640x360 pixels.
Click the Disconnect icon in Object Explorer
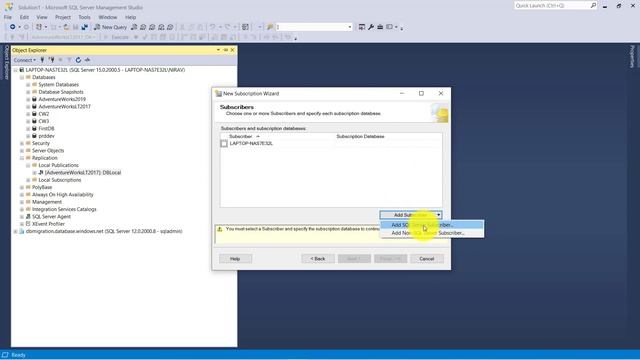click(x=51, y=60)
